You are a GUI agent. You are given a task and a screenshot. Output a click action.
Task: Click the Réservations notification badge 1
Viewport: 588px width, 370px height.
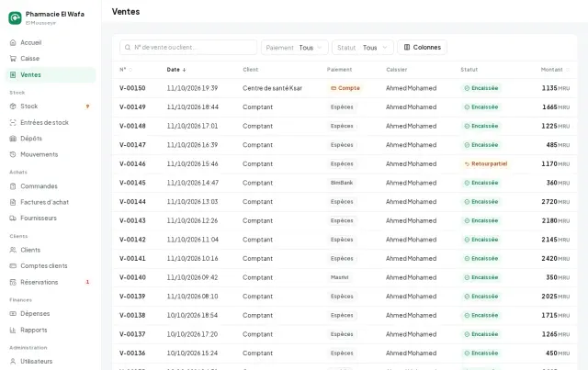point(87,282)
